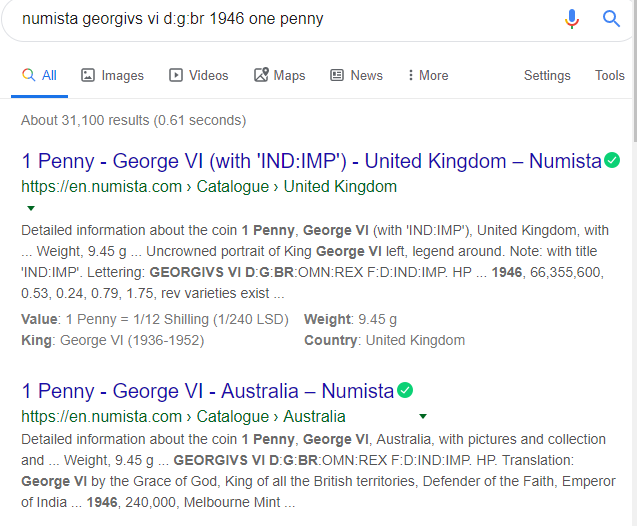Select the All results tab

[40, 75]
